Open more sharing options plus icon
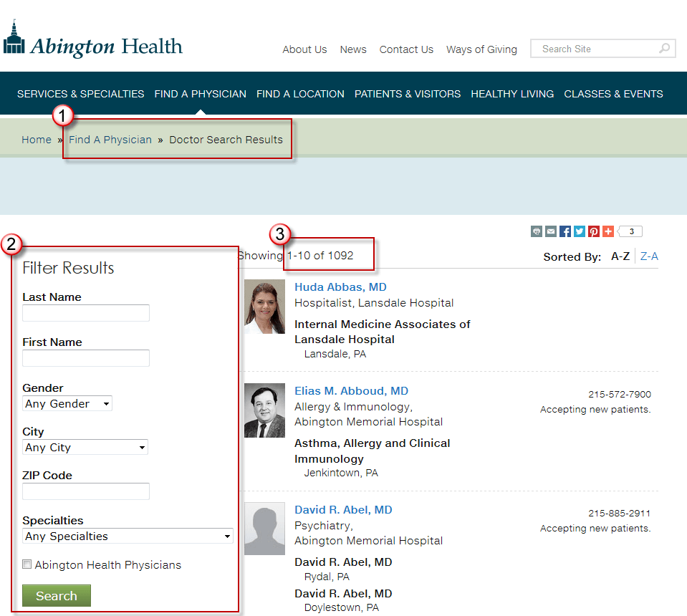The height and width of the screenshot is (616, 687). 608,231
